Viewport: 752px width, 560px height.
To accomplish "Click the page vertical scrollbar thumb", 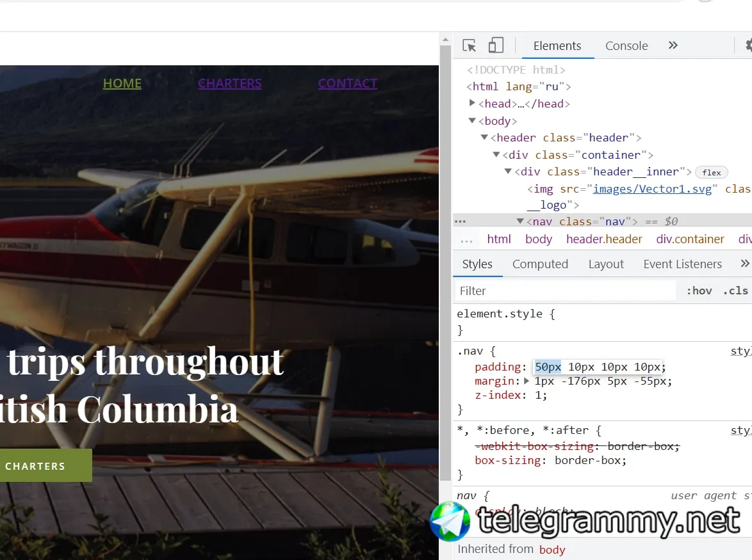I will click(x=445, y=262).
